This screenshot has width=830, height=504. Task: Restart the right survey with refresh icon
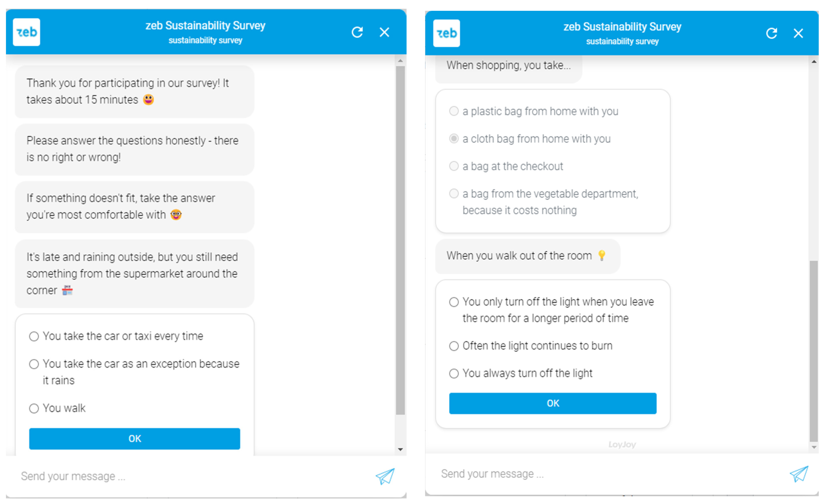tap(771, 33)
